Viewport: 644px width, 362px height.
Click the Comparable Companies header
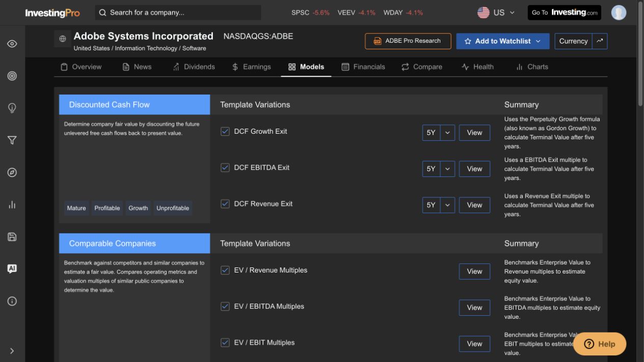click(x=134, y=244)
